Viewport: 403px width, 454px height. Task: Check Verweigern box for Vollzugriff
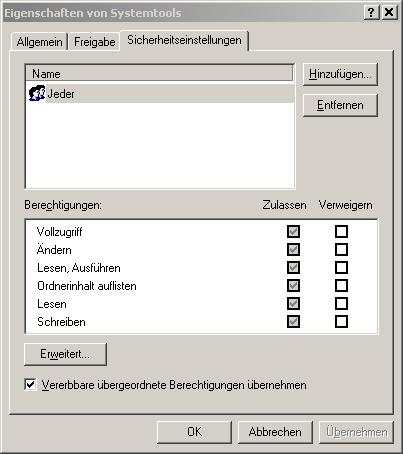341,232
